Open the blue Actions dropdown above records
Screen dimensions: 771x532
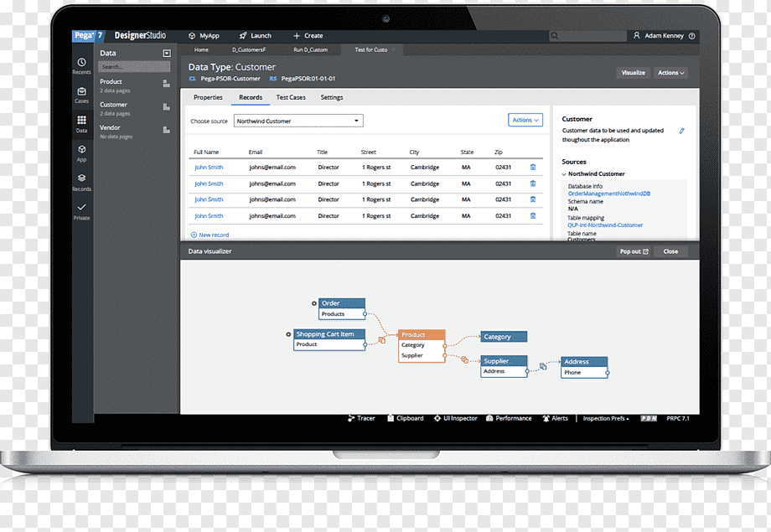(525, 120)
